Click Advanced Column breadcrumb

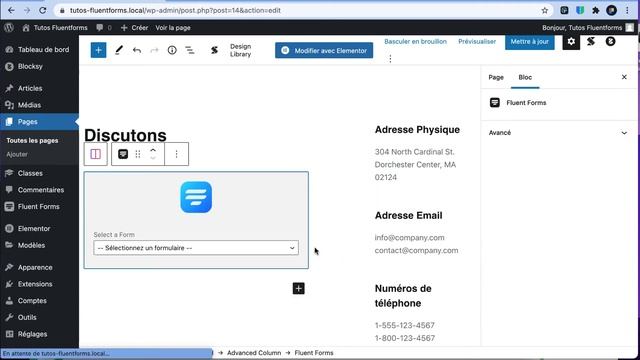coord(254,353)
